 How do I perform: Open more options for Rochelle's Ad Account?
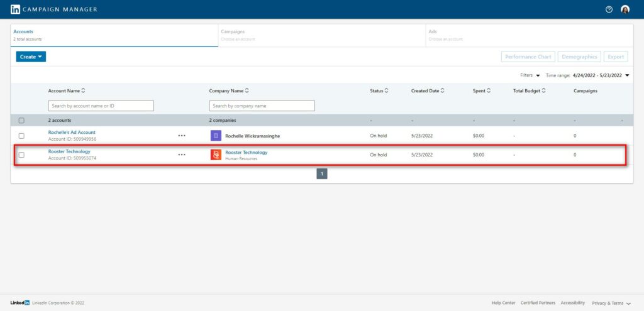click(x=182, y=136)
